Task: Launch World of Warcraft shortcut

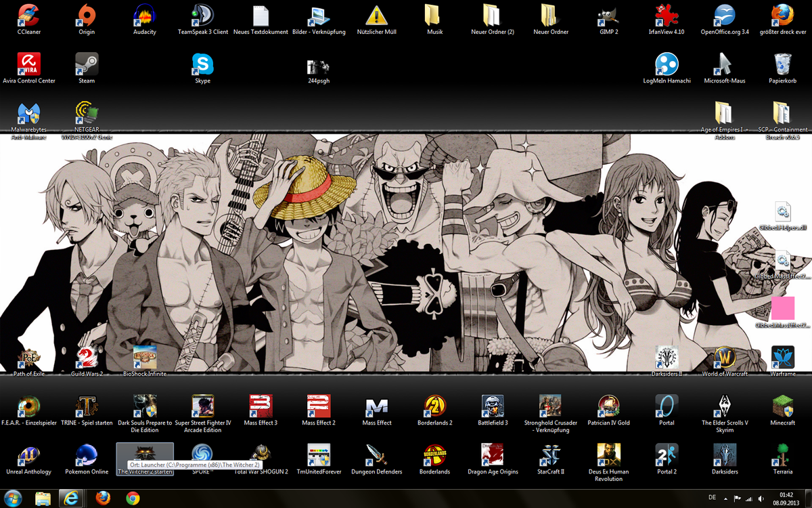Action: point(725,357)
